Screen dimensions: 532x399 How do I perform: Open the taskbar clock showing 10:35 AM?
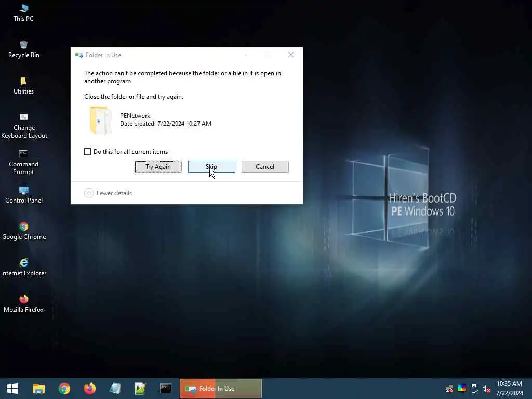coord(509,389)
